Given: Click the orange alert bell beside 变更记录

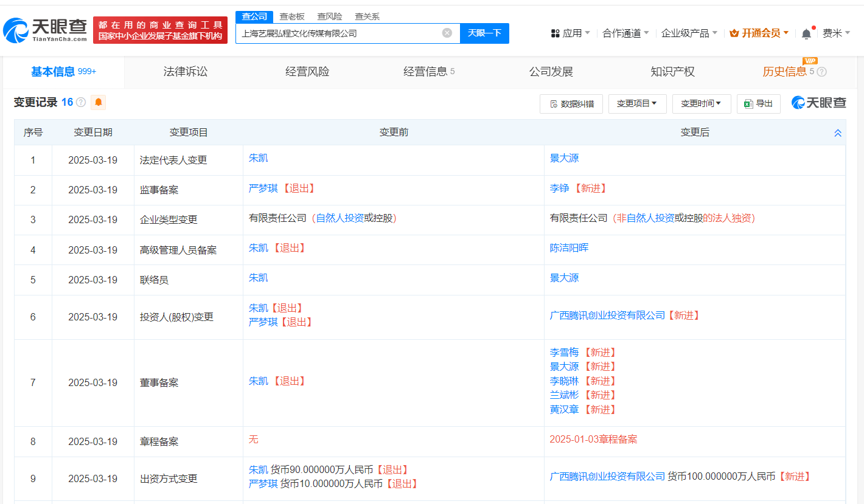Looking at the screenshot, I should pos(98,102).
